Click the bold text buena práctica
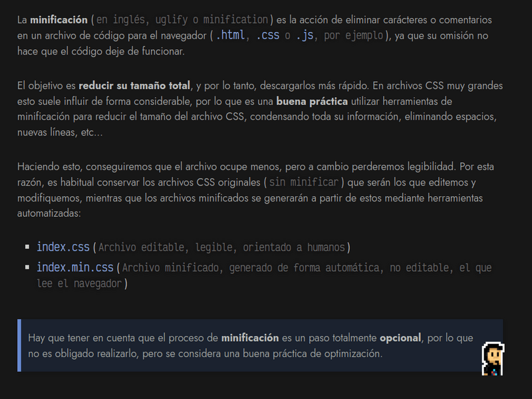This screenshot has height=399, width=532. 312,102
